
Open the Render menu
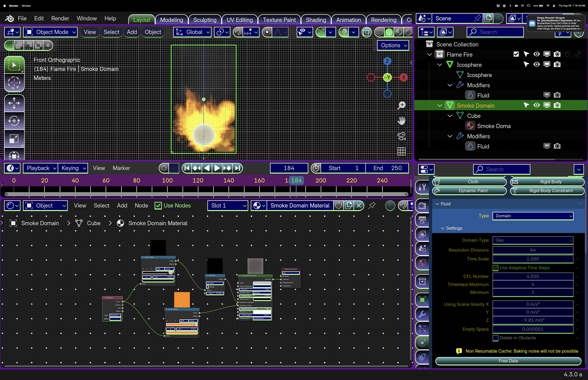tap(60, 19)
